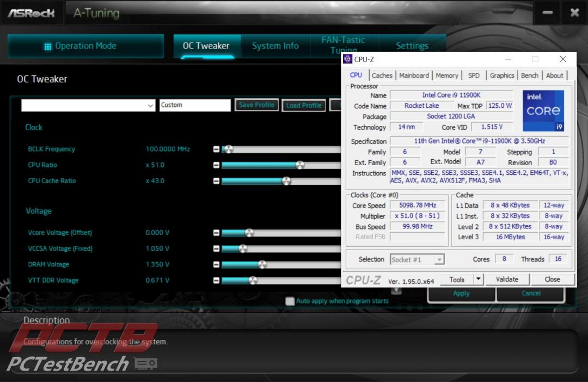Click the x 51.0 CPU Ratio value

click(155, 165)
